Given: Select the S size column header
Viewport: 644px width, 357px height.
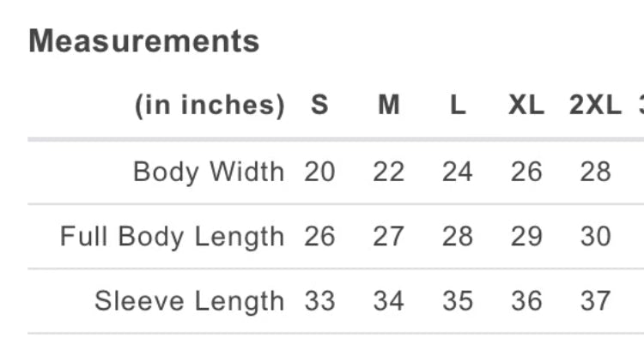Looking at the screenshot, I should (x=319, y=105).
